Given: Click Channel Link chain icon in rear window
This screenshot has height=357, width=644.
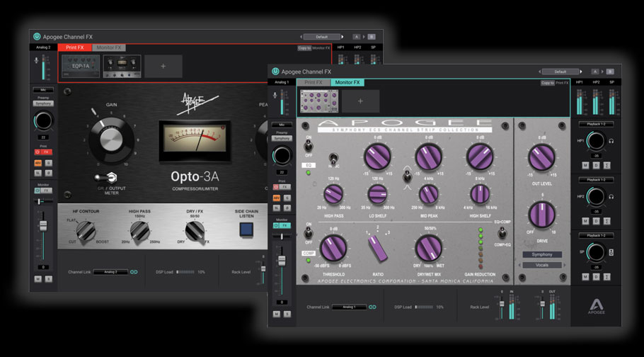Looking at the screenshot, I should pyautogui.click(x=134, y=272).
